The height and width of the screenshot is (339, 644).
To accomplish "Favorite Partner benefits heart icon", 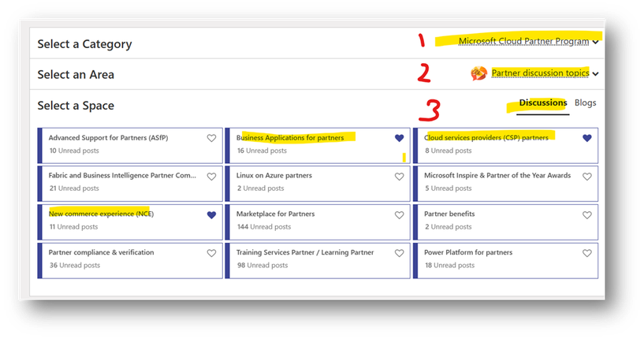I will pos(587,215).
